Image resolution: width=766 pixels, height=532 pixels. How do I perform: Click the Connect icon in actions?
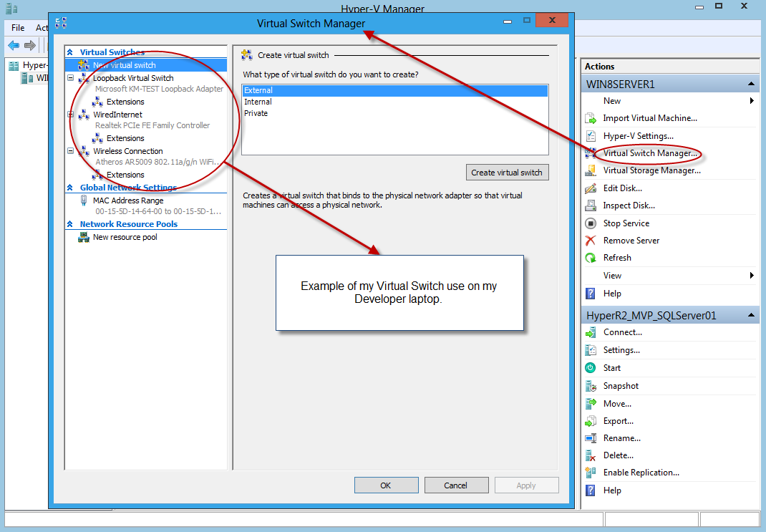(591, 332)
